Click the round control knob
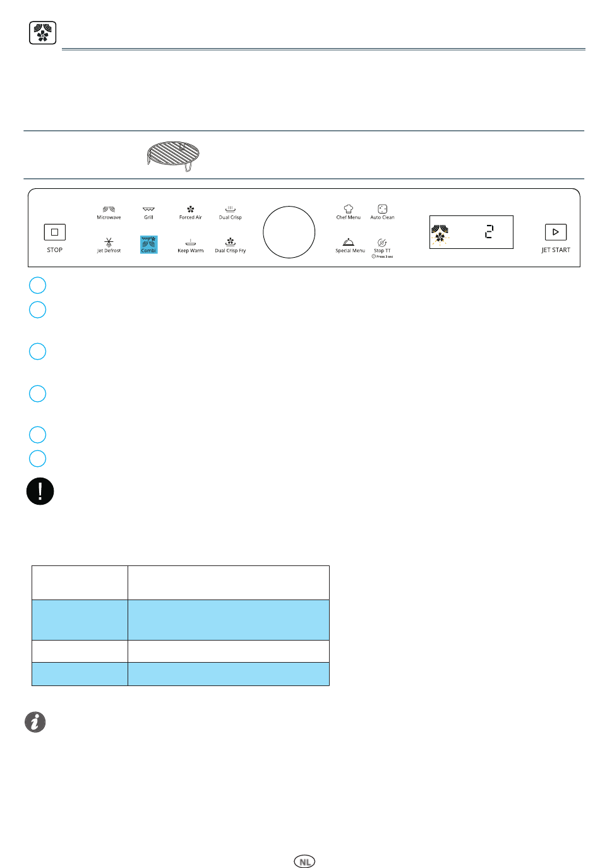Screen dimensions: 600x868 pos(289,232)
